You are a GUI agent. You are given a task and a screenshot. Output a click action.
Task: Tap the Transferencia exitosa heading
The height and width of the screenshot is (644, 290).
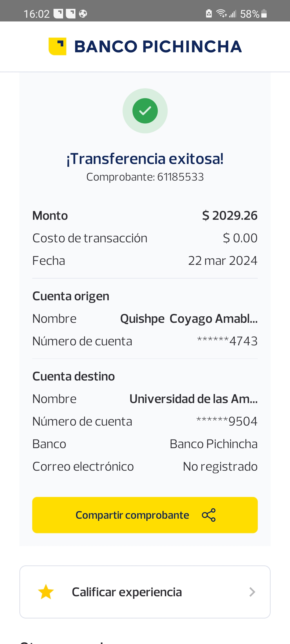point(145,159)
